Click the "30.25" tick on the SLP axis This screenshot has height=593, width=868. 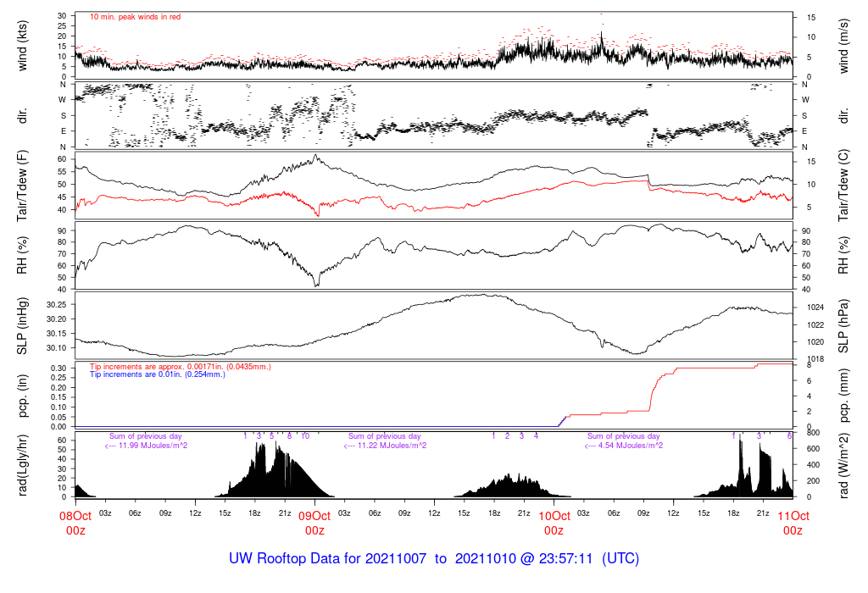(x=57, y=305)
